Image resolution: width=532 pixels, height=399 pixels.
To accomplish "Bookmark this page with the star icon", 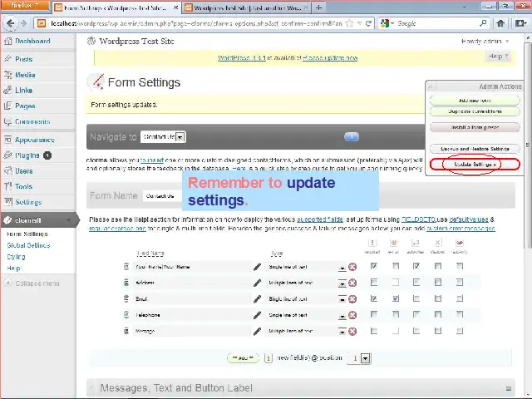I will (x=349, y=23).
